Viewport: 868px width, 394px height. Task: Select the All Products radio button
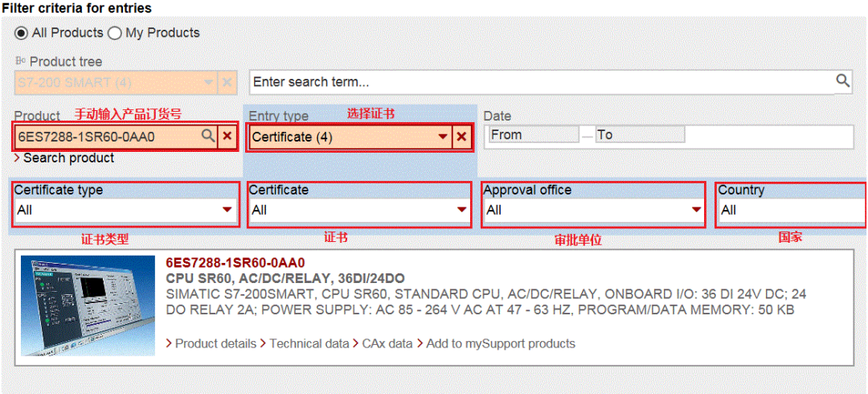22,33
